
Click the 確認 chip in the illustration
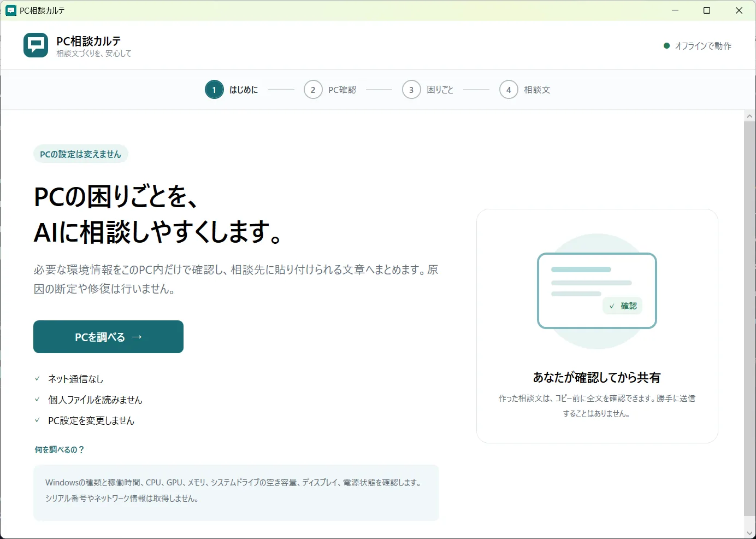click(623, 306)
